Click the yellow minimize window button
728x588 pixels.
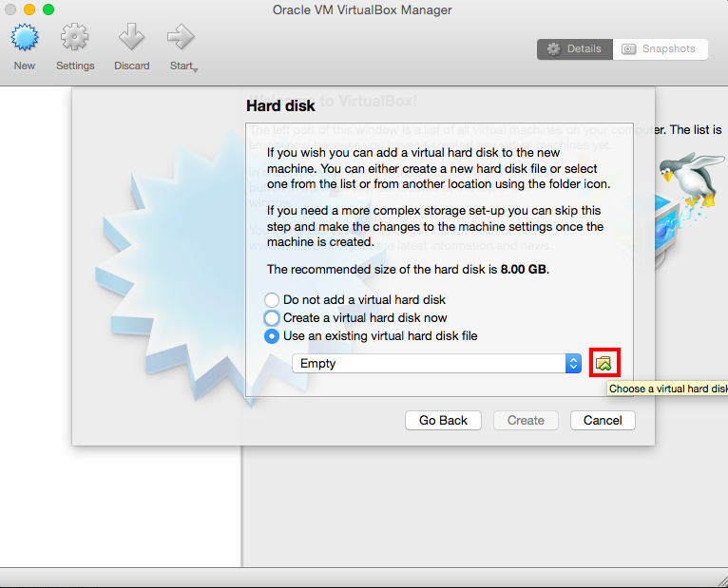click(x=29, y=9)
